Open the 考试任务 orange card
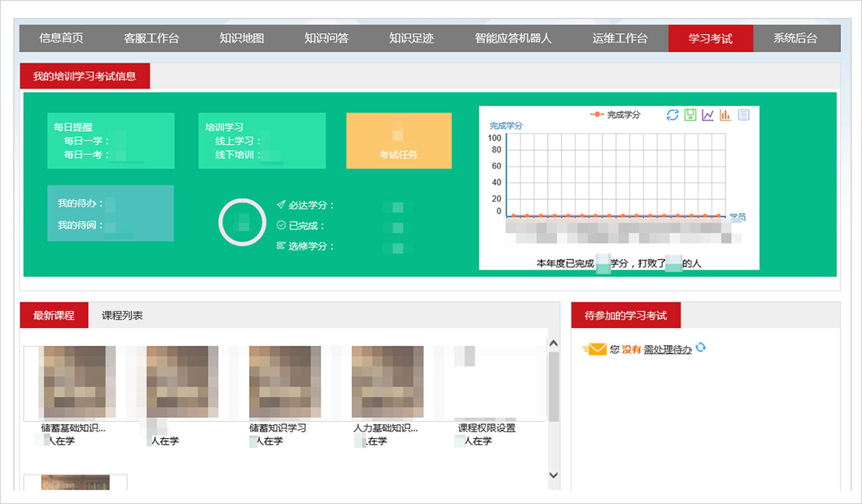862x504 pixels. [x=399, y=140]
